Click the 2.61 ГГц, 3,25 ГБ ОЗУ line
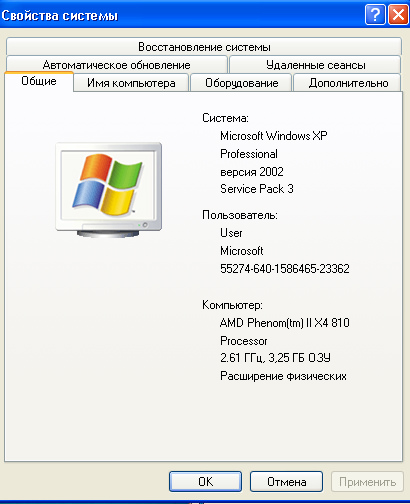The height and width of the screenshot is (504, 410). (x=275, y=358)
